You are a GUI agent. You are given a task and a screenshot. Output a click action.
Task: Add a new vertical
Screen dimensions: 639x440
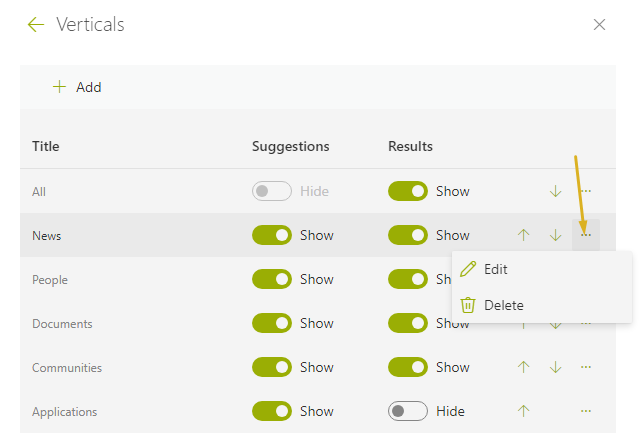(x=77, y=87)
